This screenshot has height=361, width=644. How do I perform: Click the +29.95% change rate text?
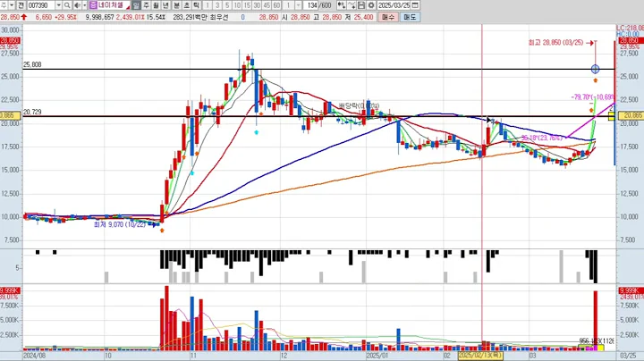(x=65, y=17)
